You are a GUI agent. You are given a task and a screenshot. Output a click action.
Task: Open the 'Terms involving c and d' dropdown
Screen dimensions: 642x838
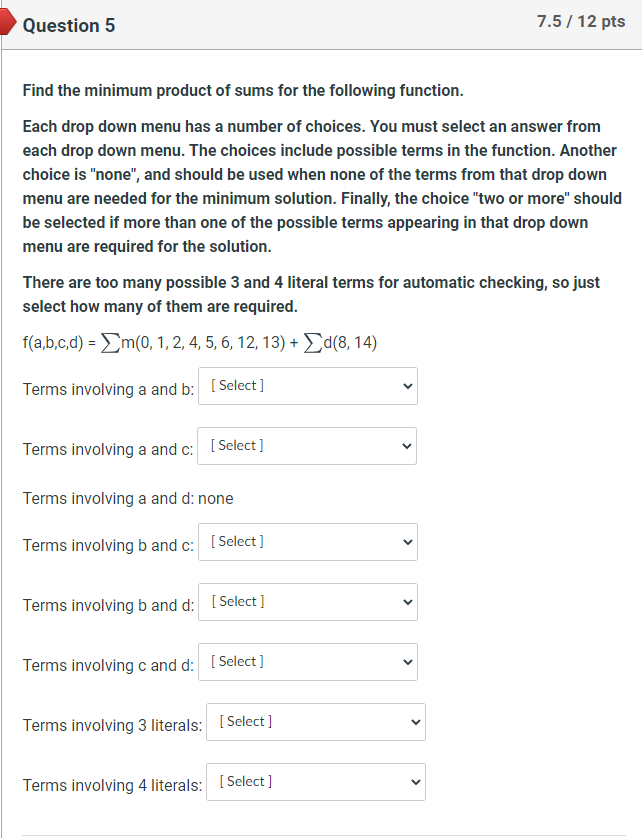(x=307, y=662)
